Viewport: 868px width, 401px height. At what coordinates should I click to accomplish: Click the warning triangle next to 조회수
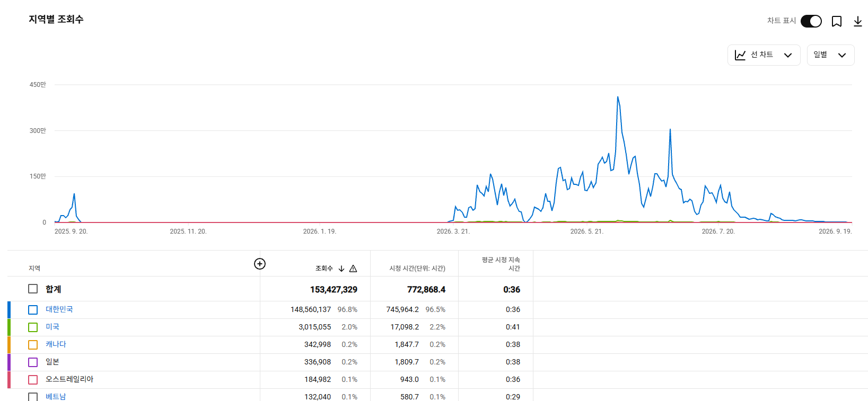pos(353,269)
